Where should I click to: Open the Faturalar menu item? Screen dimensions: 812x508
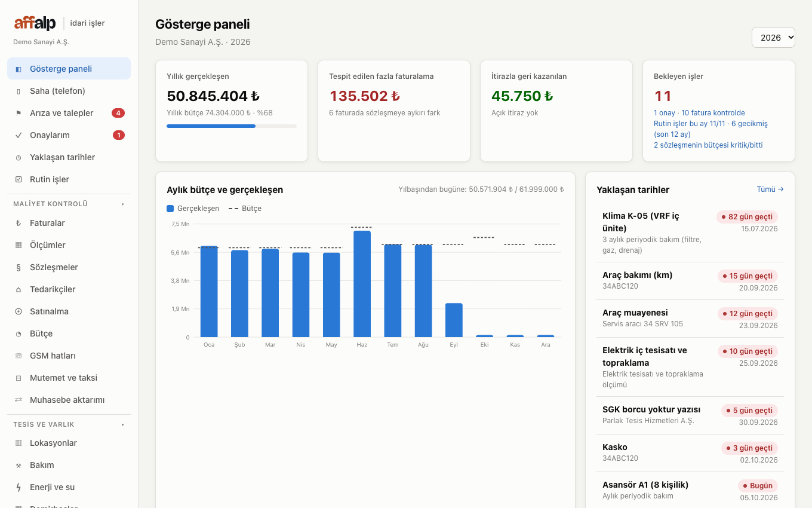(x=69, y=223)
